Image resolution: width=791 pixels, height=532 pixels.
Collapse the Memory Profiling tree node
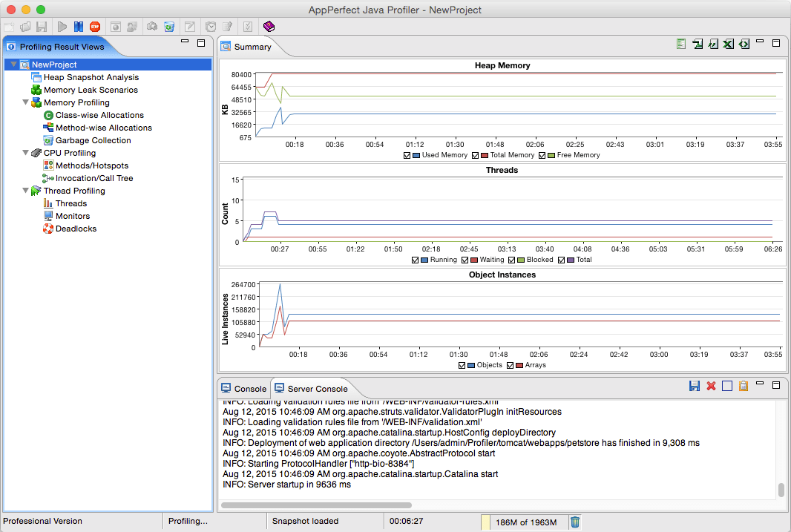point(25,102)
